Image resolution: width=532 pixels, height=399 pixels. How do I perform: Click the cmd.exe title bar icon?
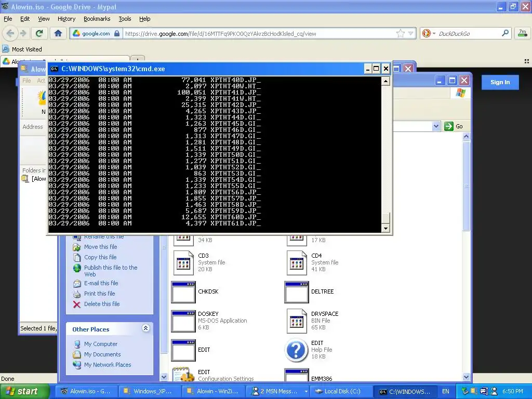[54, 69]
